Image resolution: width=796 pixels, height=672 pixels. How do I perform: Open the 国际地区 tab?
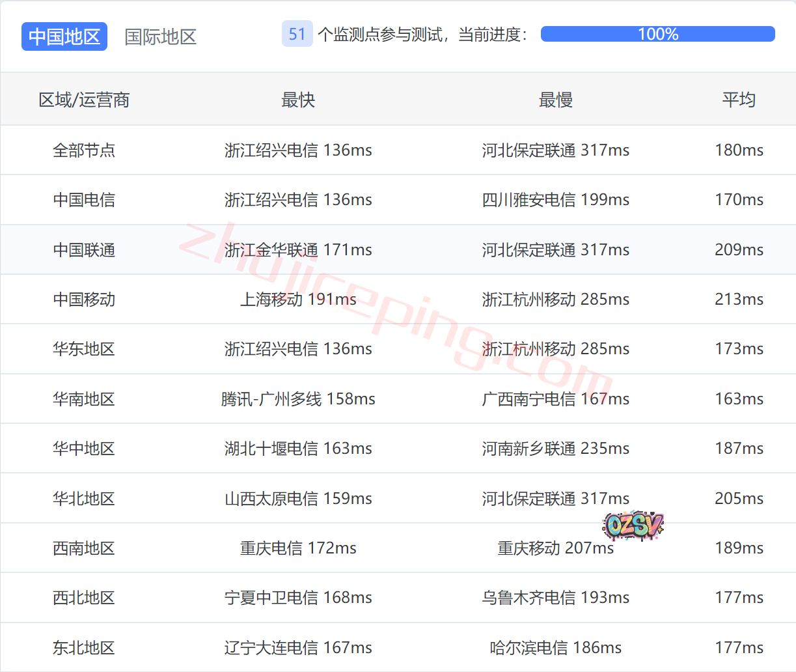[160, 36]
